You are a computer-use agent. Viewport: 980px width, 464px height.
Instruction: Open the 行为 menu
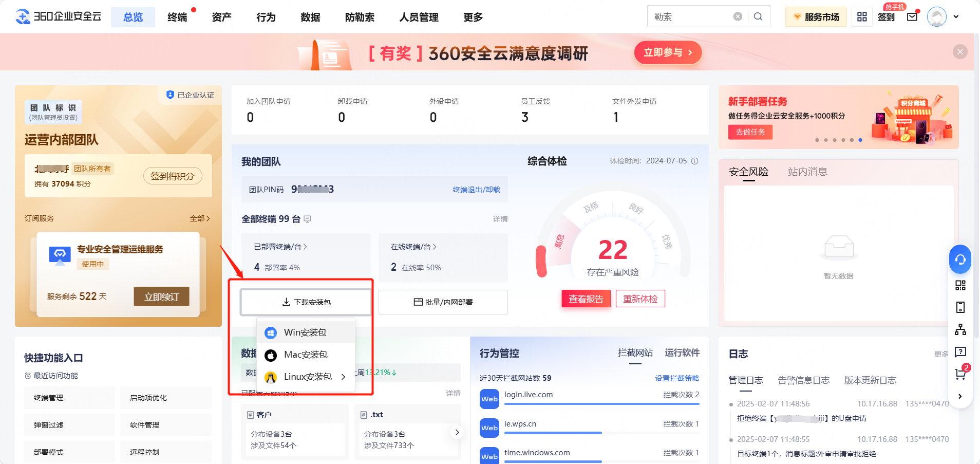(x=266, y=17)
